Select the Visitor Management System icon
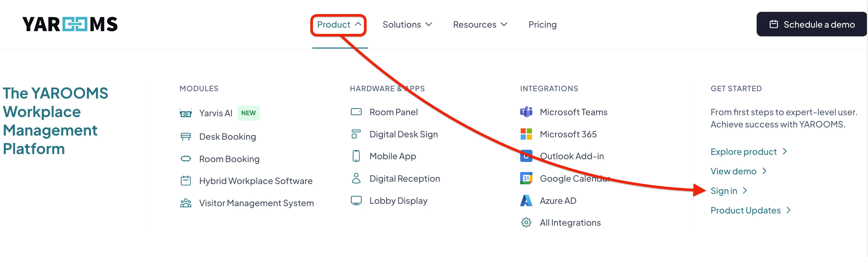Image resolution: width=868 pixels, height=257 pixels. point(186,203)
